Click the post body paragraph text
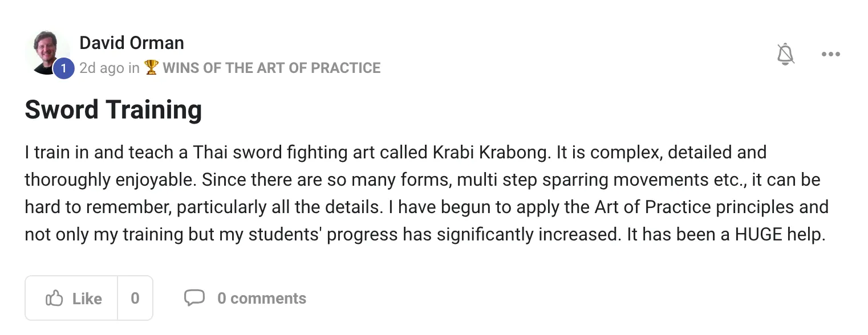Screen dimensions: 868x335 (427, 194)
